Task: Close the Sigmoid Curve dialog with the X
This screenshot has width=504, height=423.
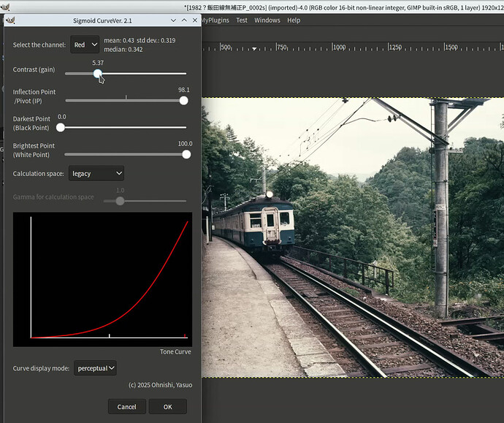Action: pyautogui.click(x=195, y=20)
